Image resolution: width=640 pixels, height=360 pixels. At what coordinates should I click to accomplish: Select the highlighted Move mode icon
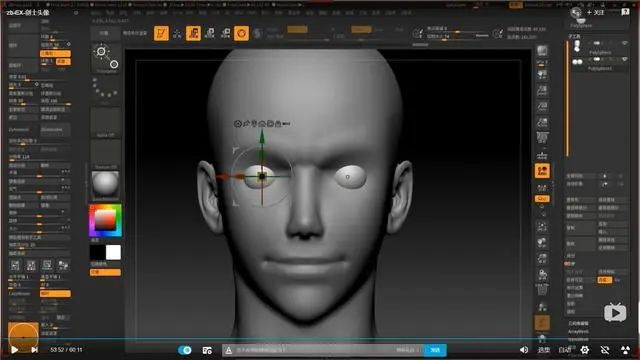tap(193, 33)
